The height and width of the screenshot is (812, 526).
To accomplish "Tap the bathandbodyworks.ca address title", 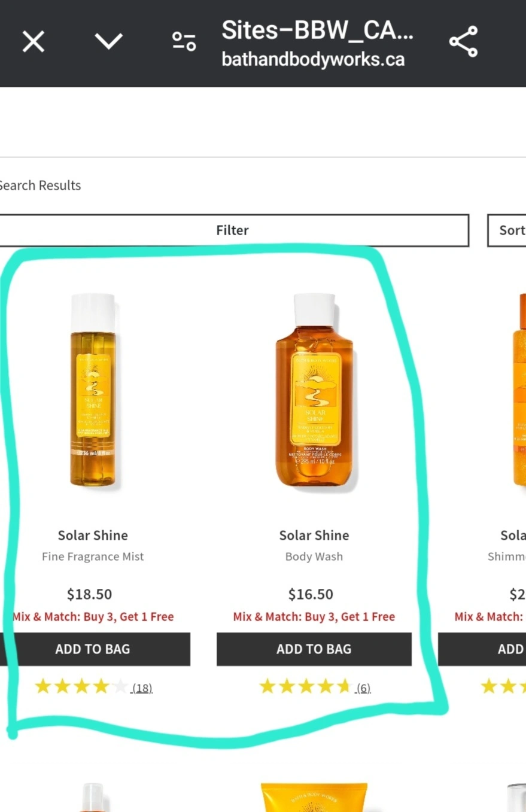I will [313, 59].
